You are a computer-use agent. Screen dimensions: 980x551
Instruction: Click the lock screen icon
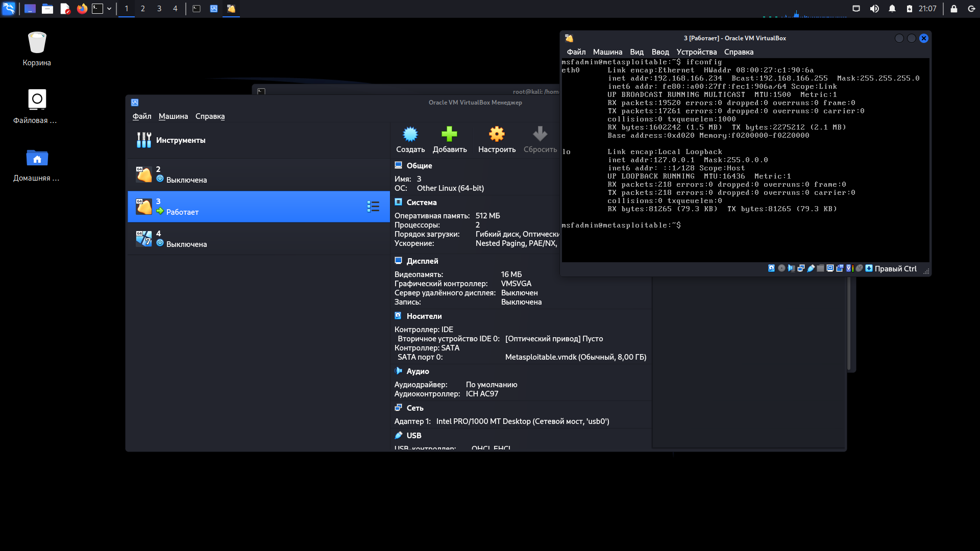[x=953, y=9]
